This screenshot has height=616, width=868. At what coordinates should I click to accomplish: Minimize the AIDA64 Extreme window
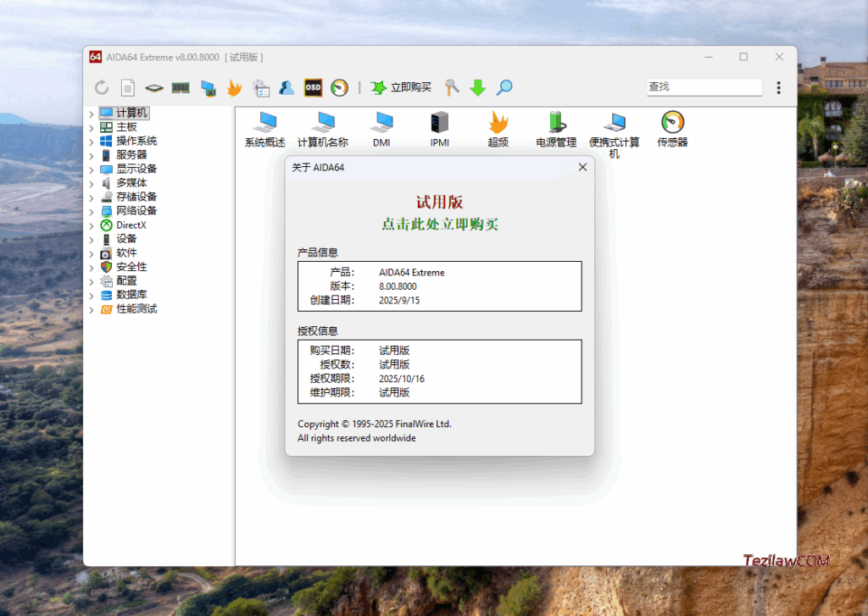(x=709, y=57)
